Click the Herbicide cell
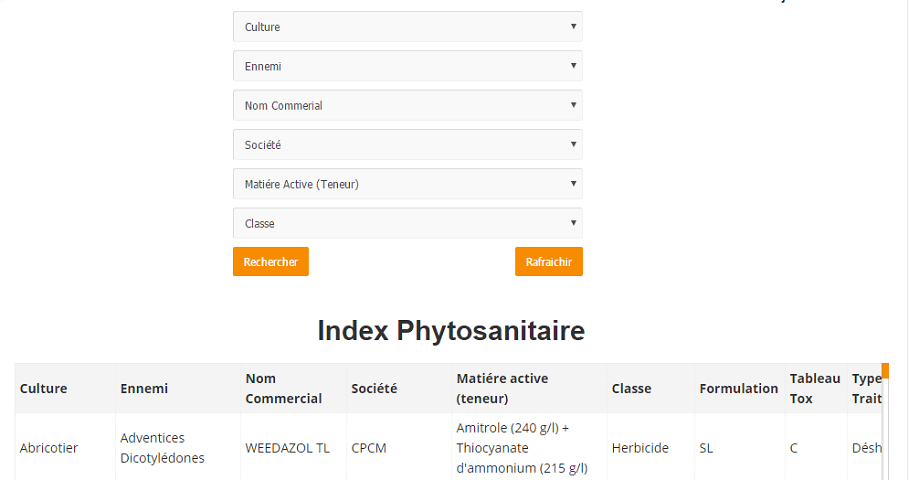909x480 pixels. [x=650, y=448]
